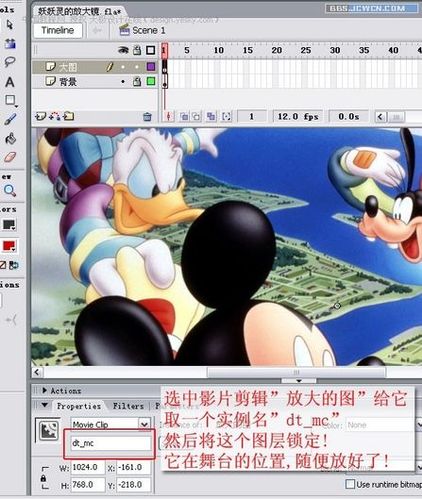Switch to the Filters tab
Screen dimensions: 422x499
tap(128, 406)
